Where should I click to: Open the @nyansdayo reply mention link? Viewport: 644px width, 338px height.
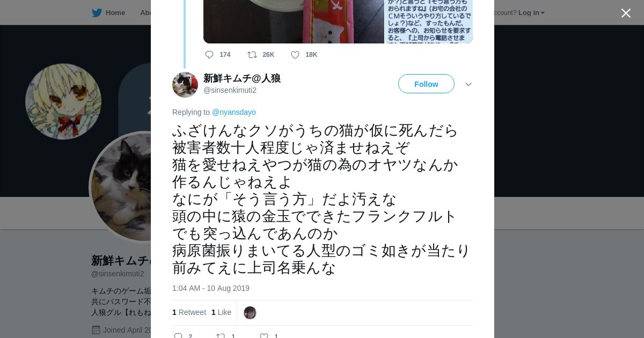click(234, 112)
